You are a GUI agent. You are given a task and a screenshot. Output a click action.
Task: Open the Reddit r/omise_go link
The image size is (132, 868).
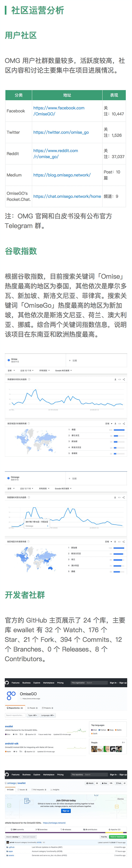[x=55, y=154]
